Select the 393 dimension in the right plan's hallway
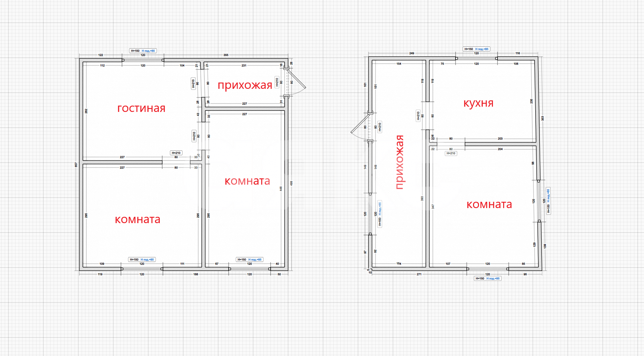 422,198
